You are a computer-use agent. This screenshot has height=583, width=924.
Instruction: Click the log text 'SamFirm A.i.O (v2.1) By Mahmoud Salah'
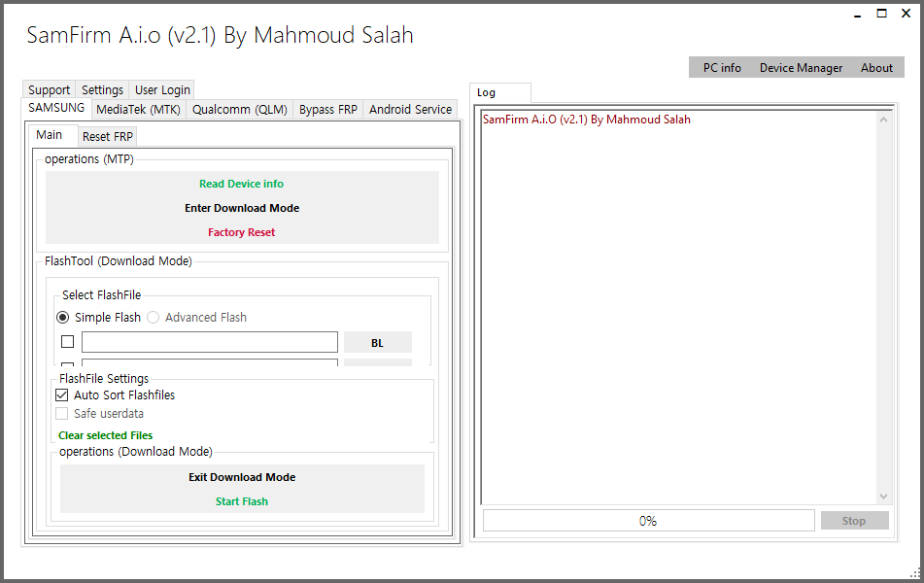[586, 120]
